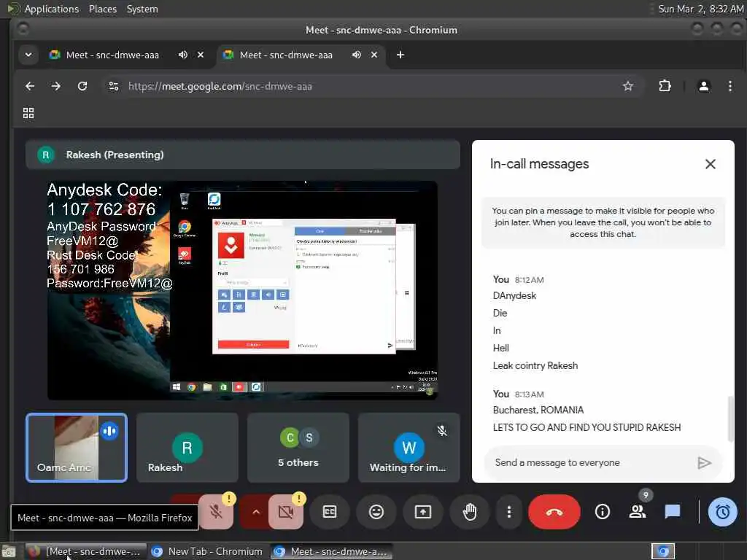Open more options in Meet controls
This screenshot has width=747, height=560.
(509, 512)
